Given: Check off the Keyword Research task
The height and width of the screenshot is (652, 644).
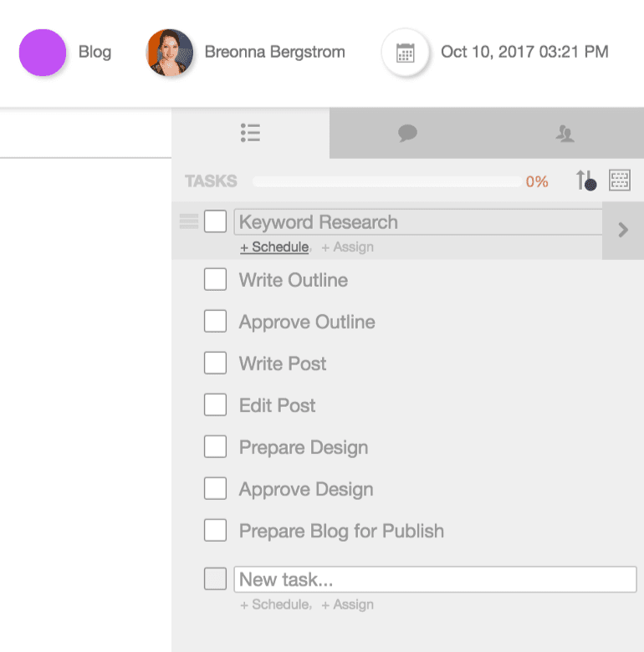Looking at the screenshot, I should tap(216, 222).
